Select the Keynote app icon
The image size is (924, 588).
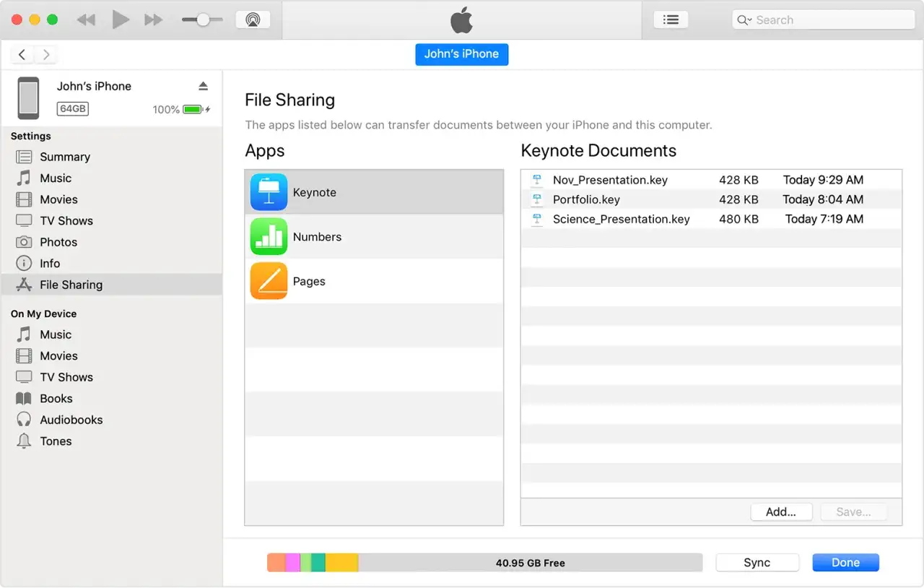coord(269,191)
